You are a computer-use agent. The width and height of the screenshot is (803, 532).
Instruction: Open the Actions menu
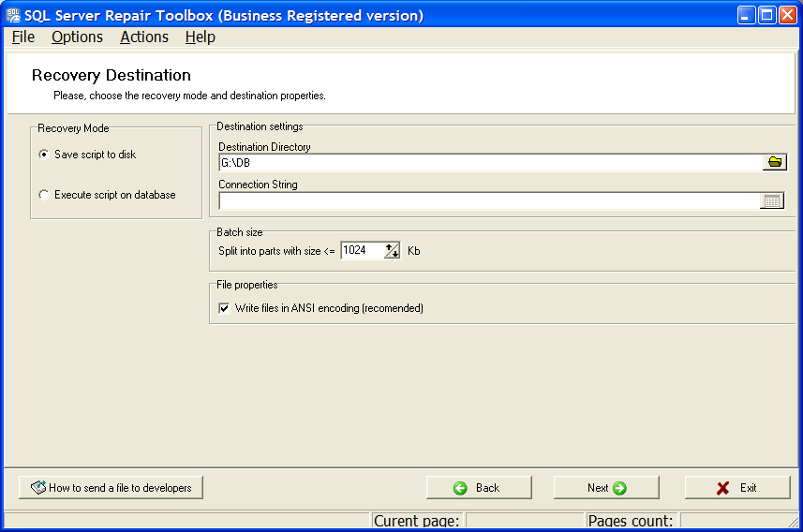pyautogui.click(x=144, y=37)
